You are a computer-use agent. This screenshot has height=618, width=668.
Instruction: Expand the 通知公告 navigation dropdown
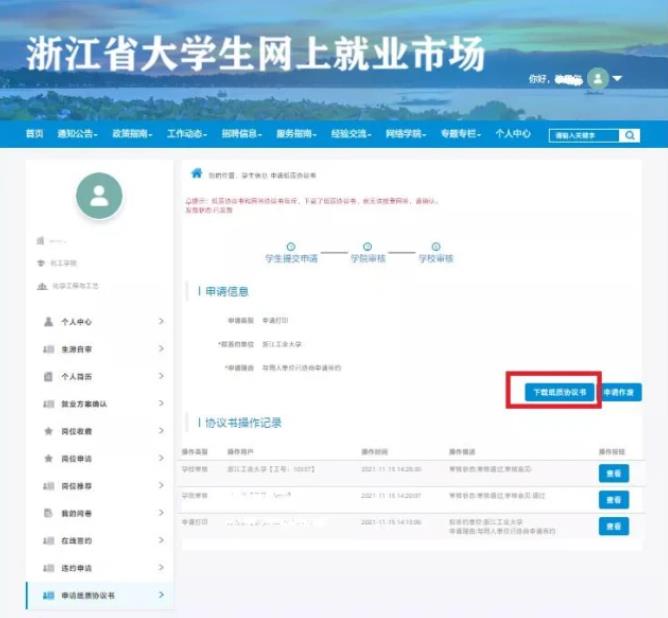(x=77, y=134)
